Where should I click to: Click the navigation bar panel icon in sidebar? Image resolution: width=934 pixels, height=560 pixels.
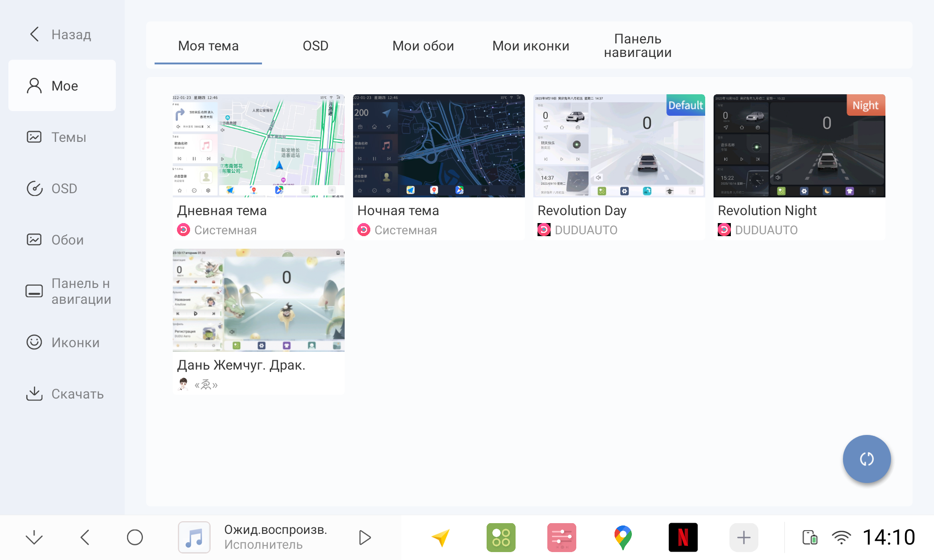coord(34,291)
